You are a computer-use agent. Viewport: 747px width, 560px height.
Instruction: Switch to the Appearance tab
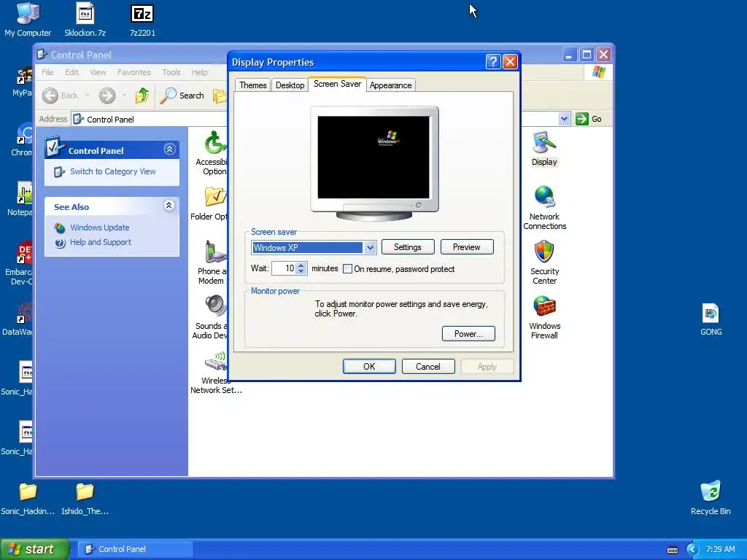pos(391,85)
